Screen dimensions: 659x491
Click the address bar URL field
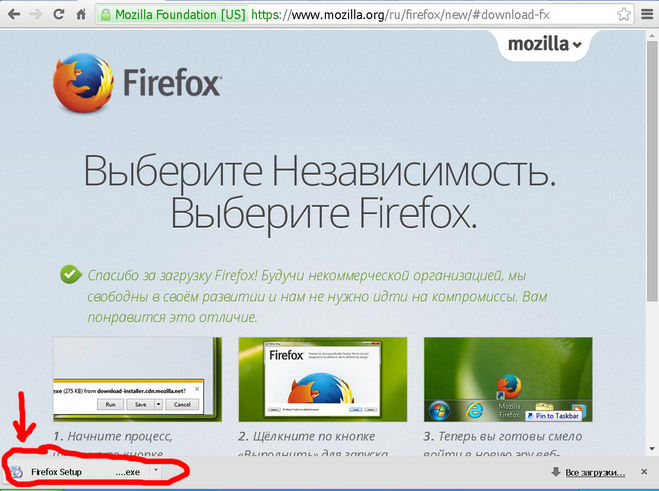[x=433, y=15]
